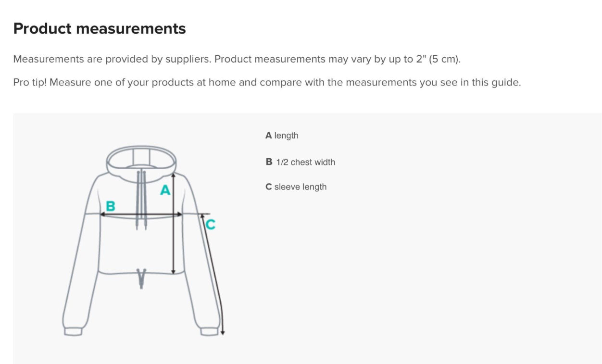Image resolution: width=602 pixels, height=364 pixels.
Task: Click the teal letter B on the diagram
Action: coord(110,206)
